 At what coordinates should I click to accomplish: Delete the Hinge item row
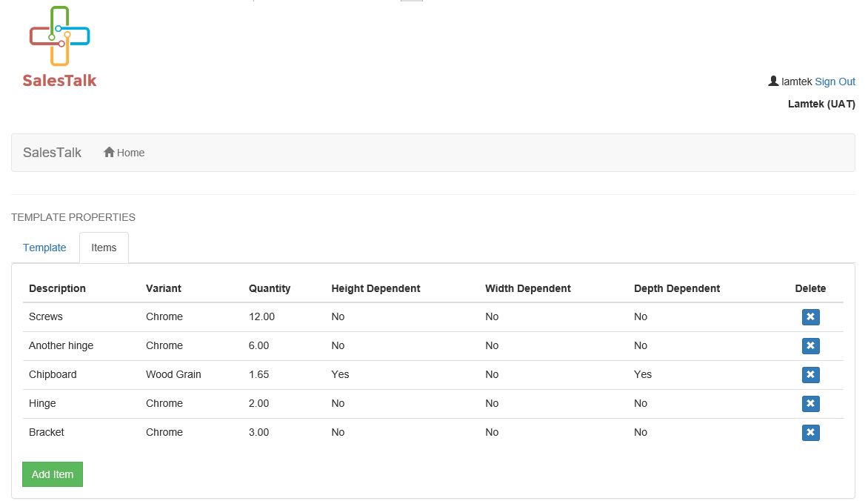click(x=810, y=404)
